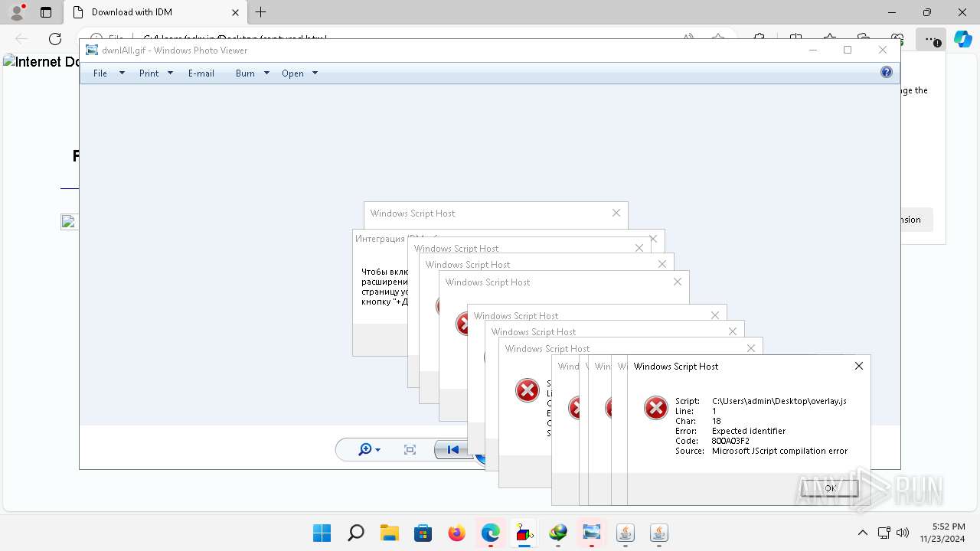The width and height of the screenshot is (980, 551).
Task: Click the left Java taskbar icon
Action: 626,533
